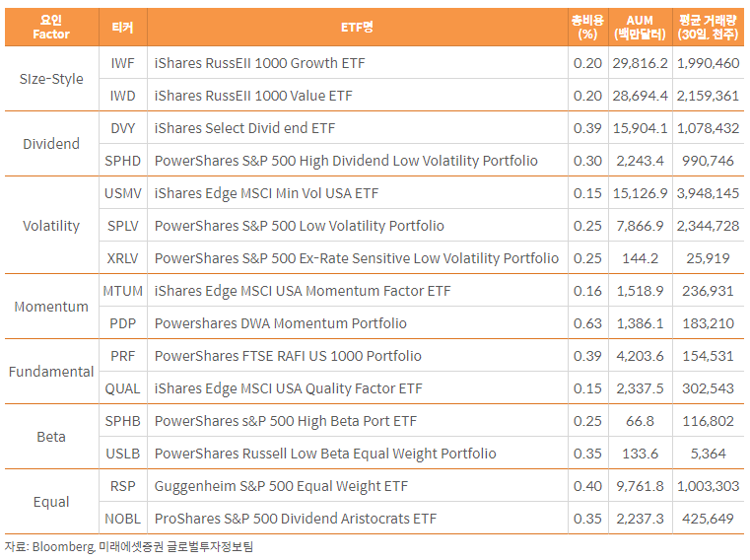This screenshot has width=750, height=560.
Task: Click the 0.30 expense ratio for SPHD
Action: pos(587,161)
